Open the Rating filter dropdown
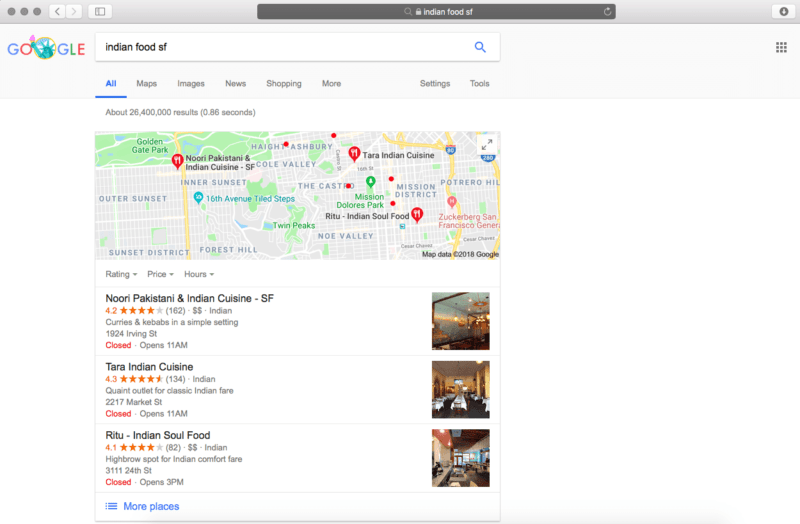800x524 pixels. (121, 274)
